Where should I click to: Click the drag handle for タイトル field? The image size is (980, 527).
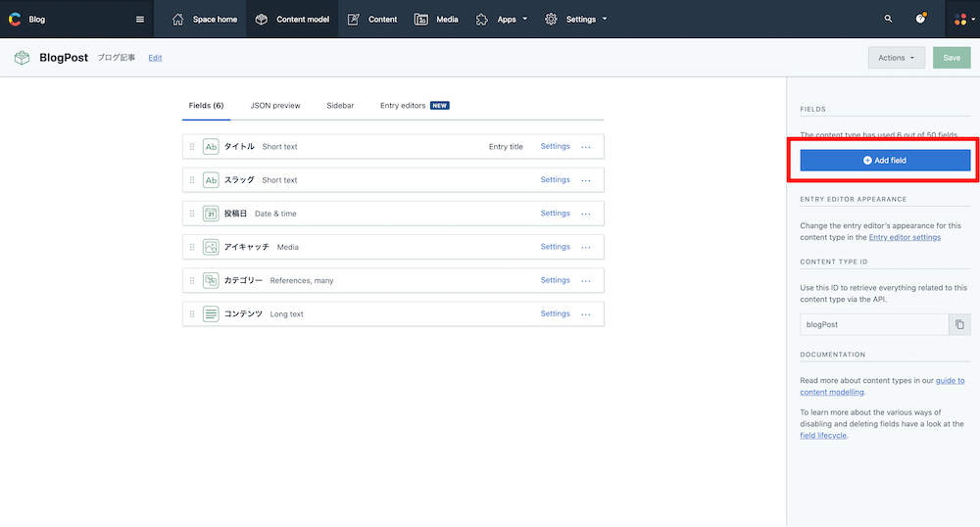(x=192, y=147)
